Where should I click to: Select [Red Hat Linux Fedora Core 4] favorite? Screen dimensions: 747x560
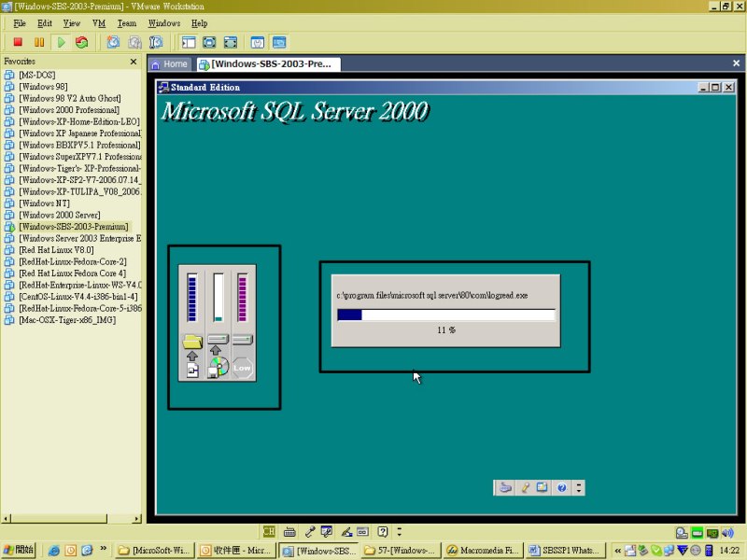point(73,273)
